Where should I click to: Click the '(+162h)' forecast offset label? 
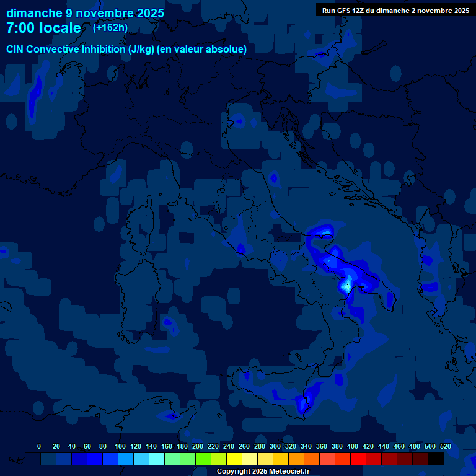pyautogui.click(x=110, y=28)
